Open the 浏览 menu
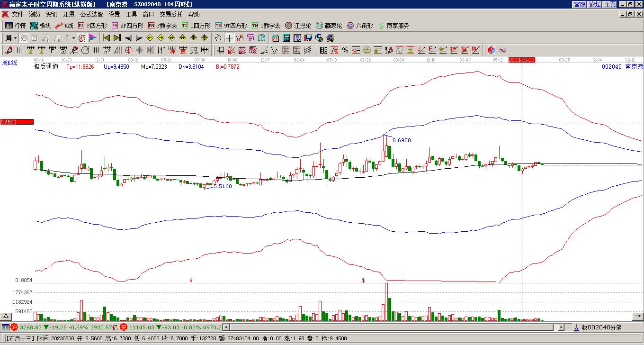644x345 pixels. point(35,15)
